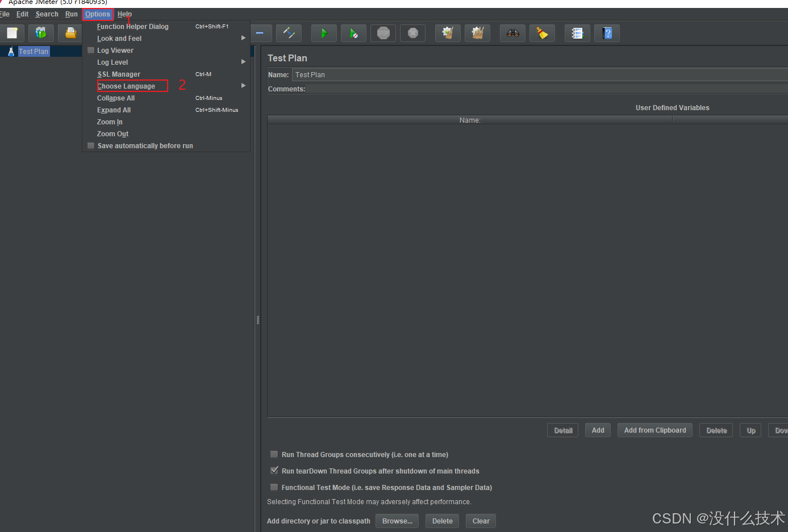Click the Name: column header
788x532 pixels.
point(470,120)
